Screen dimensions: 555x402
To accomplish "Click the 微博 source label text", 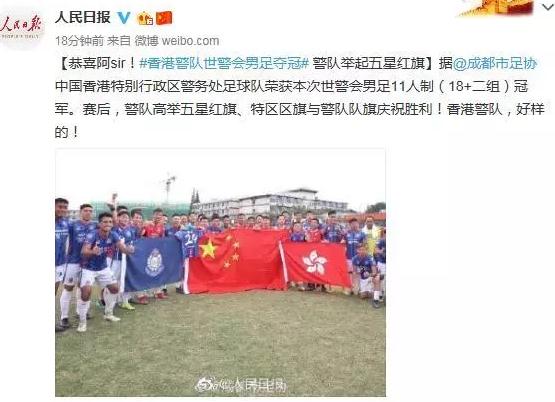I will click(147, 41).
